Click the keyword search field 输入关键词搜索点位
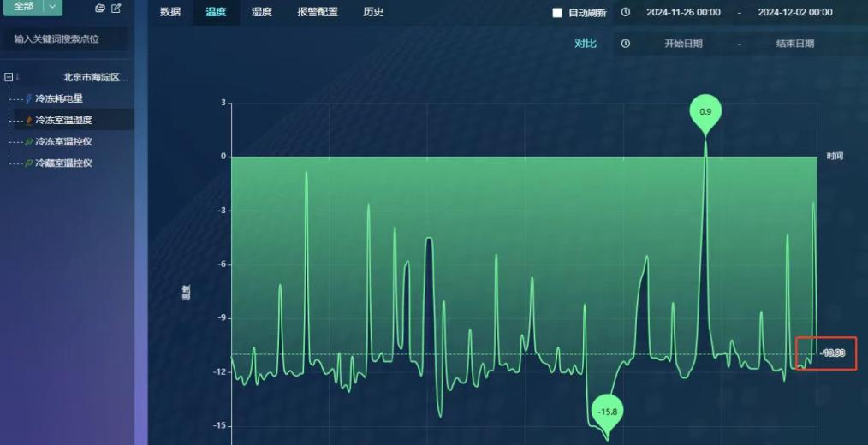868x445 pixels. coord(66,39)
